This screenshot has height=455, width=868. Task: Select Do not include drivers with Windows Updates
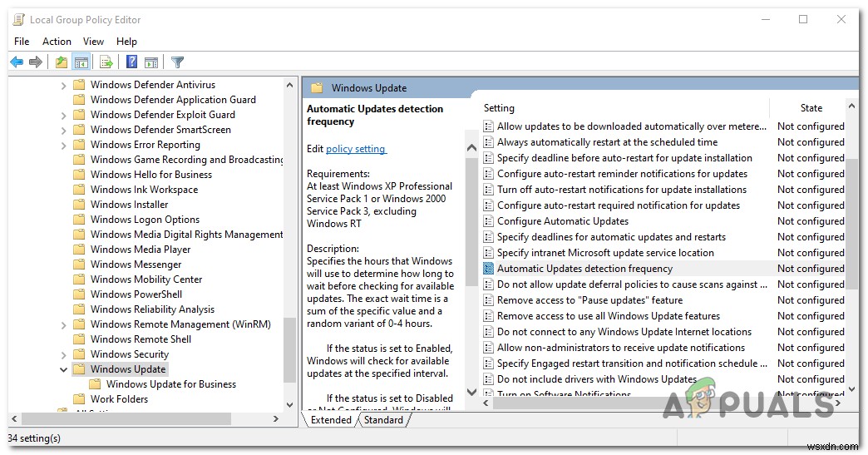click(597, 379)
